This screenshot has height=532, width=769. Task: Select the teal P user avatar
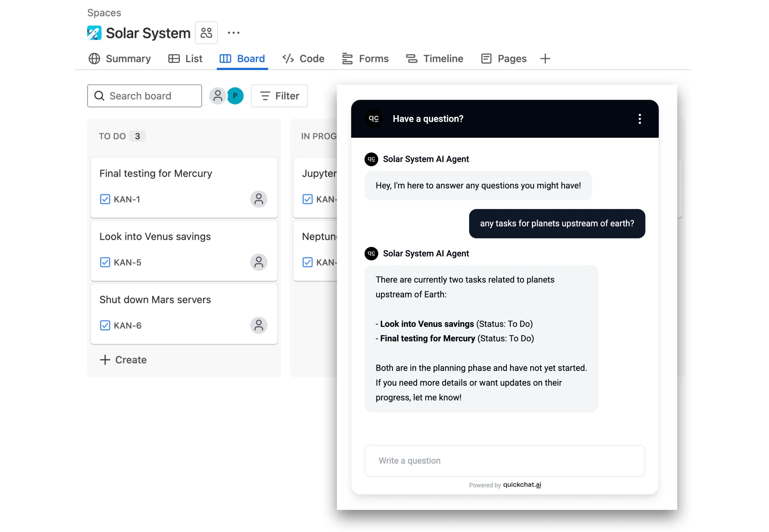pos(235,96)
